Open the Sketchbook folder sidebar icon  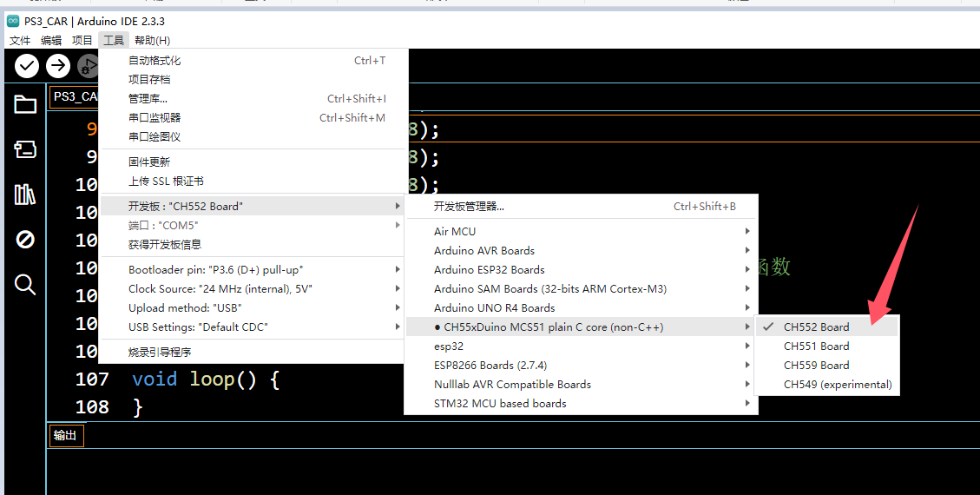(x=25, y=105)
